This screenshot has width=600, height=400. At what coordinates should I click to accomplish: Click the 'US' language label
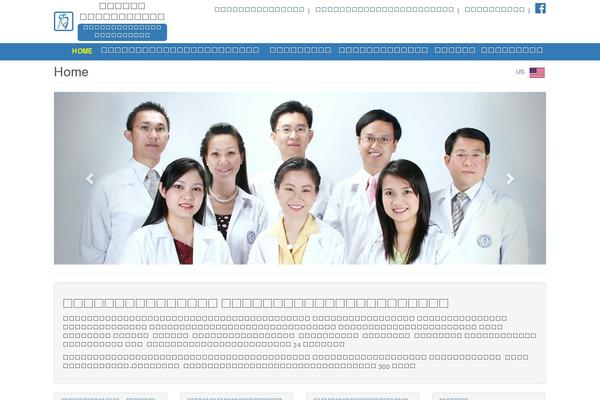click(x=520, y=72)
